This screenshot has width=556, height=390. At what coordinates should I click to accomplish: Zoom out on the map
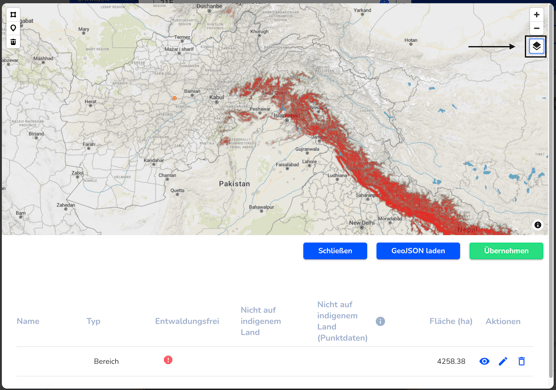536,28
